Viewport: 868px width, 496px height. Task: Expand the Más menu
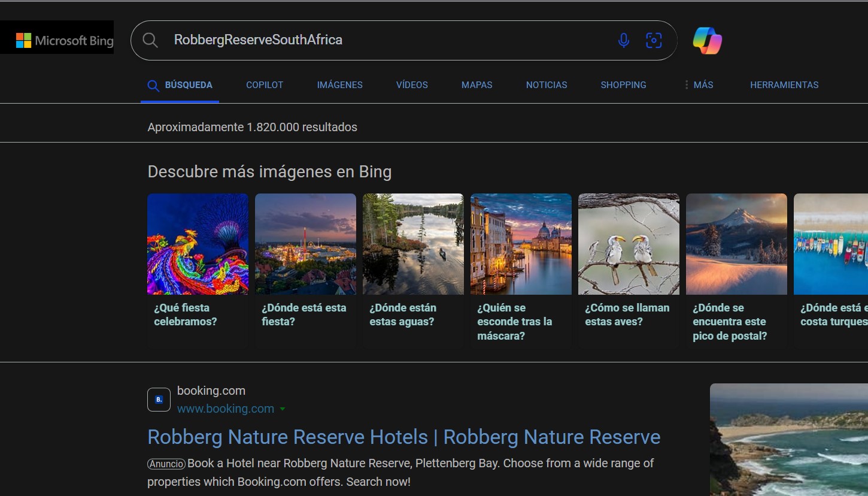pyautogui.click(x=699, y=85)
